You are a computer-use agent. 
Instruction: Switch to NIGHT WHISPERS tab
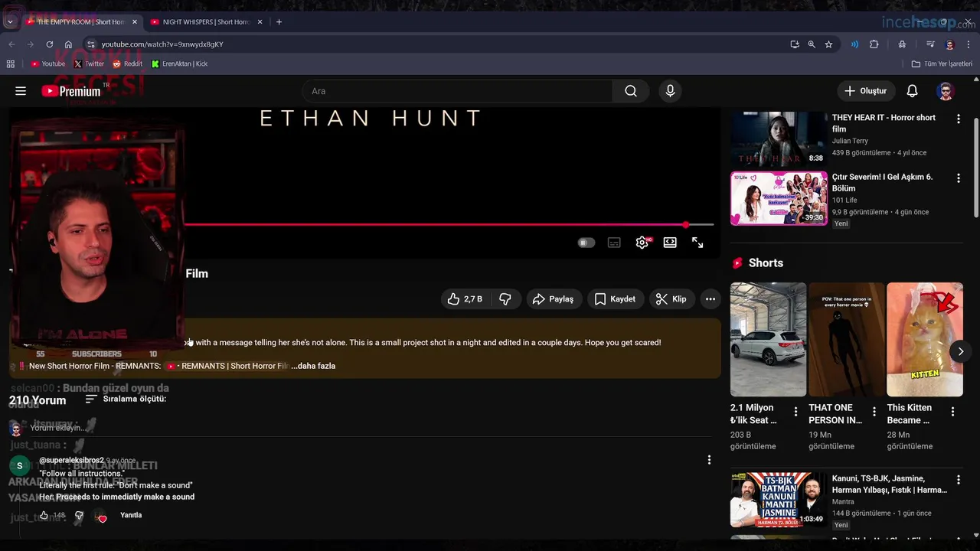pyautogui.click(x=207, y=22)
